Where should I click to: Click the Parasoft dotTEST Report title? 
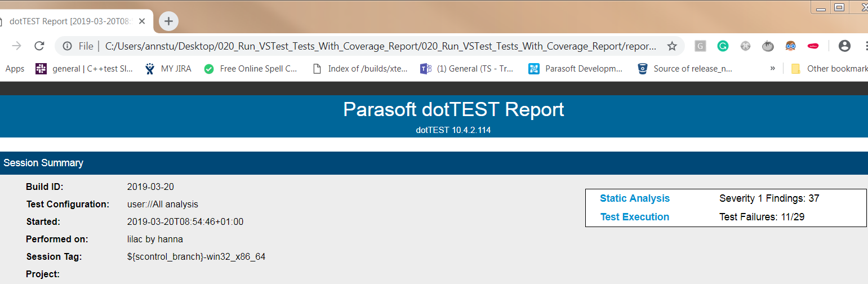coord(453,109)
